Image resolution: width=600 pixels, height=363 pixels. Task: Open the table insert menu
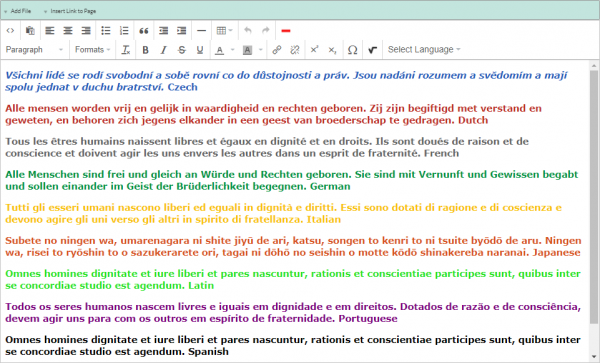[224, 31]
